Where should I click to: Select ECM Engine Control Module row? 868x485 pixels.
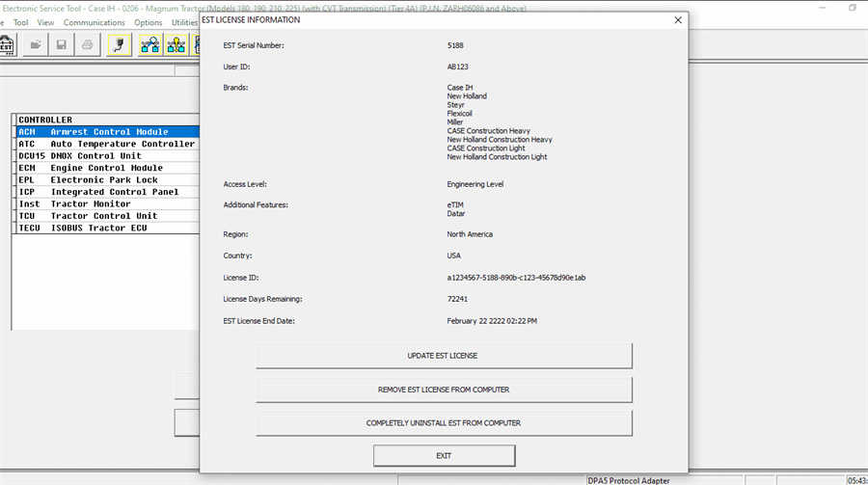[x=107, y=168]
